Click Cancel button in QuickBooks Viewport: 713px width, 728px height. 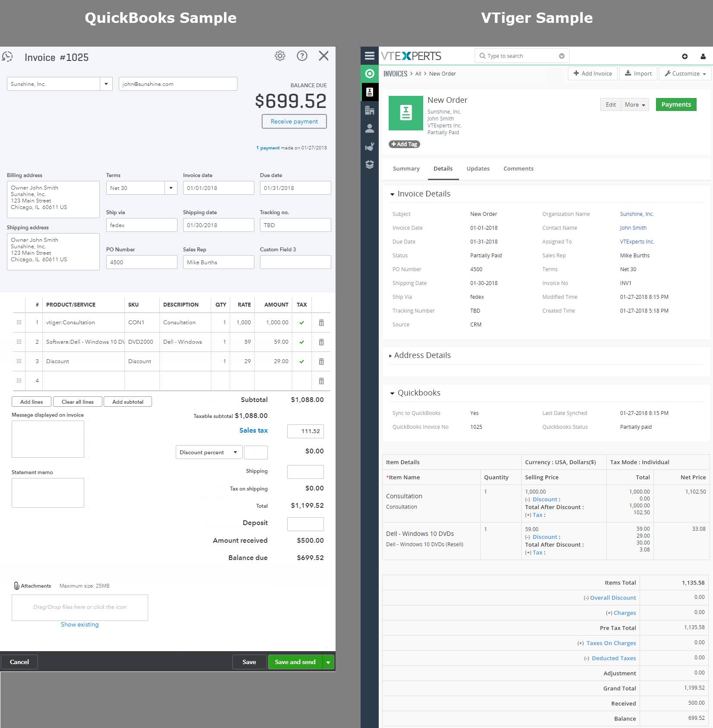click(19, 662)
